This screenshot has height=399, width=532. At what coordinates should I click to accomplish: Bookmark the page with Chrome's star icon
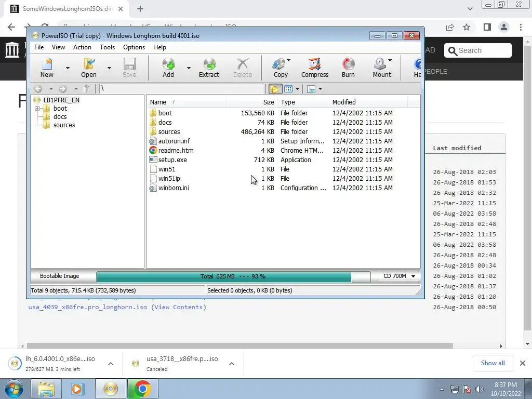(467, 27)
